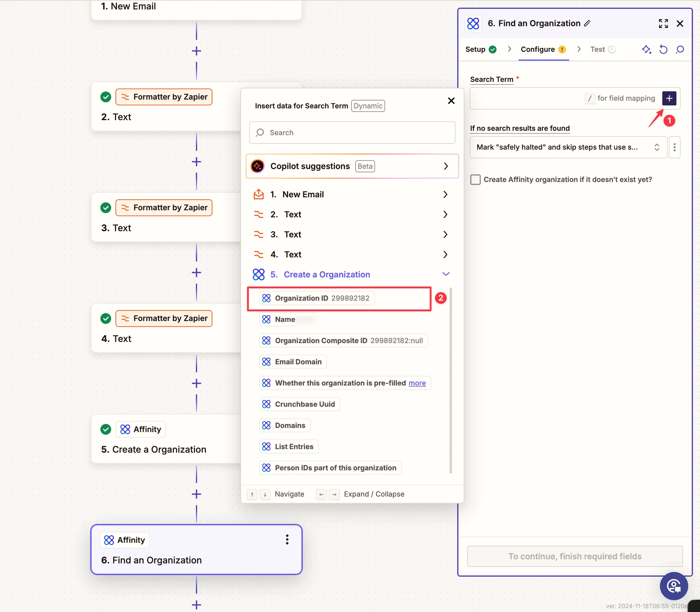Viewport: 700px width, 612px height.
Task: Open step 2. Text Formatter card
Action: click(166, 106)
